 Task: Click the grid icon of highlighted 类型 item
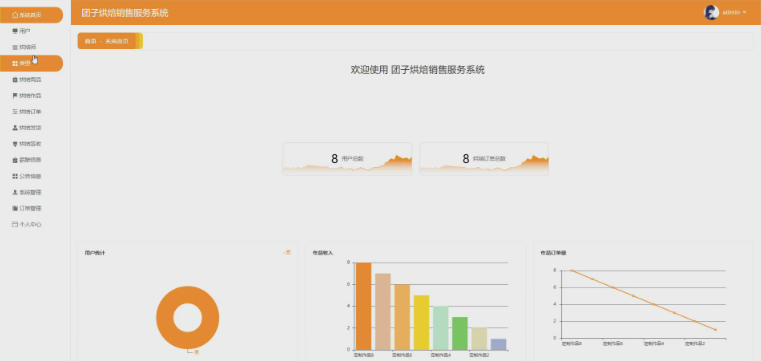15,64
